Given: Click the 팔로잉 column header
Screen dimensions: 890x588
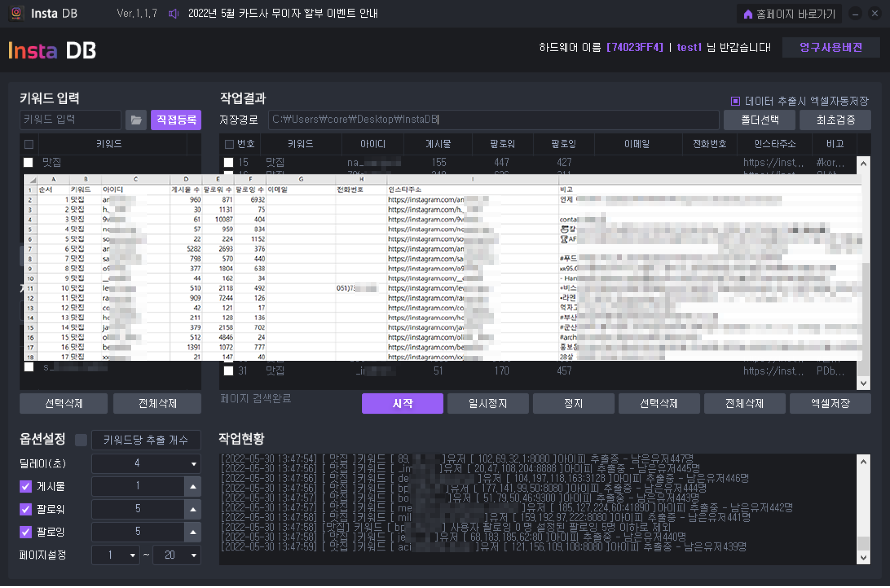Looking at the screenshot, I should (x=564, y=144).
